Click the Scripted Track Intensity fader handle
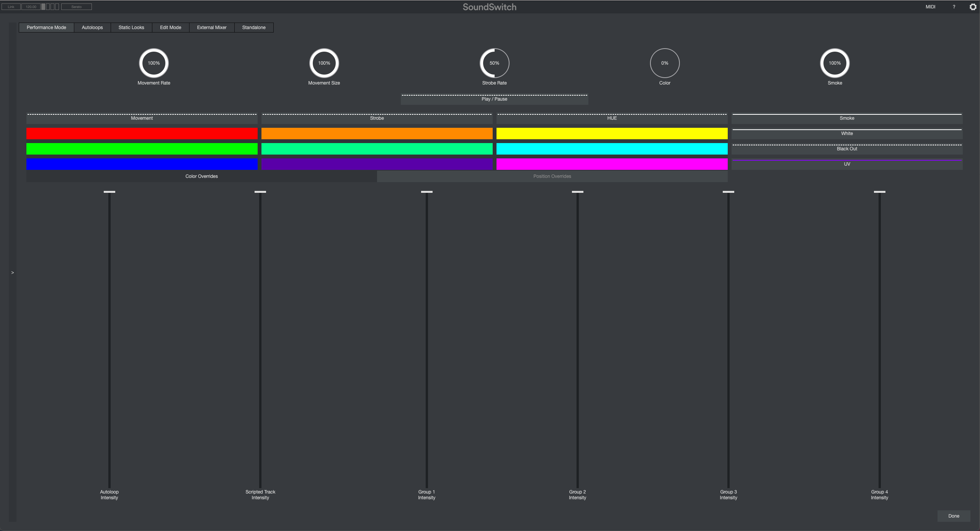Screen dimensions: 980x531 coord(260,192)
